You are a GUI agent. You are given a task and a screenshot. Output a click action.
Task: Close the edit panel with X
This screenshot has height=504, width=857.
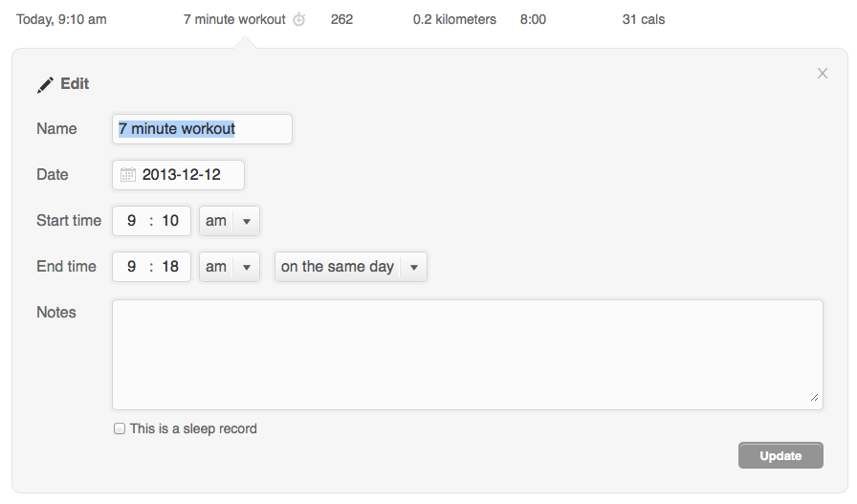point(822,74)
